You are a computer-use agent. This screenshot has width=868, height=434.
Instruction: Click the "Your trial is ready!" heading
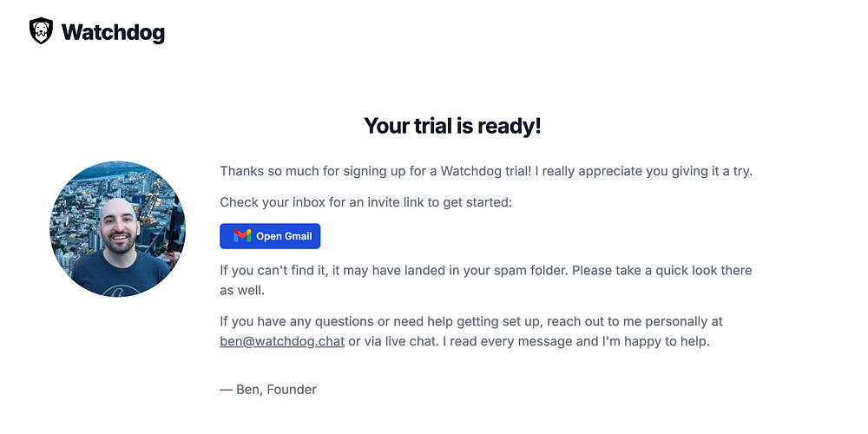452,126
